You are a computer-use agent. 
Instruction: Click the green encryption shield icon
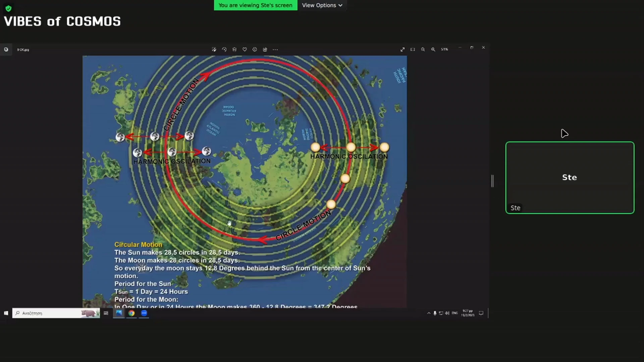click(x=8, y=8)
